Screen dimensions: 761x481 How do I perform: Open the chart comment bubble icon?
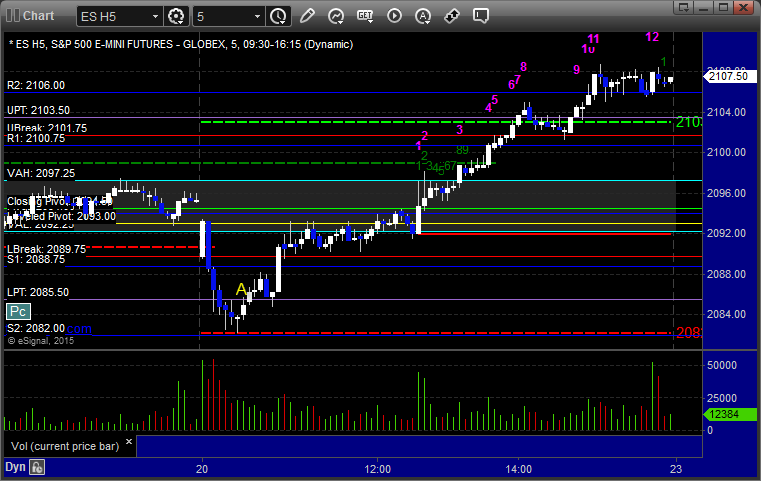(x=480, y=16)
